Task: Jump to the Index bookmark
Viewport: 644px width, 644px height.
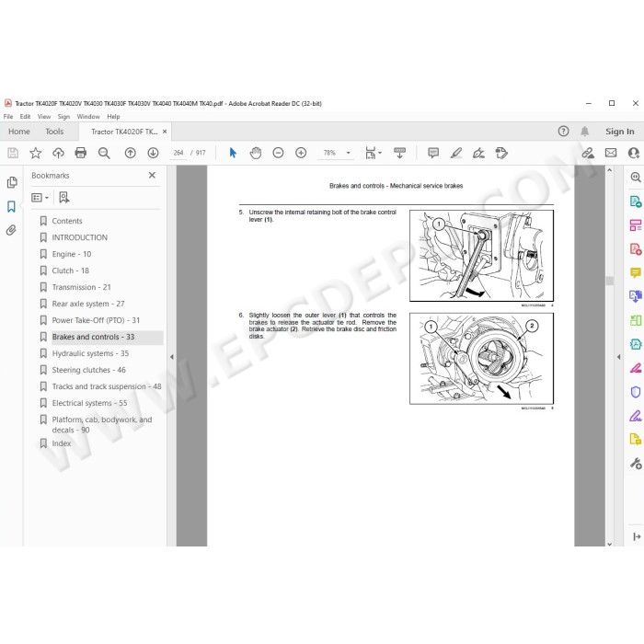Action: 62,443
